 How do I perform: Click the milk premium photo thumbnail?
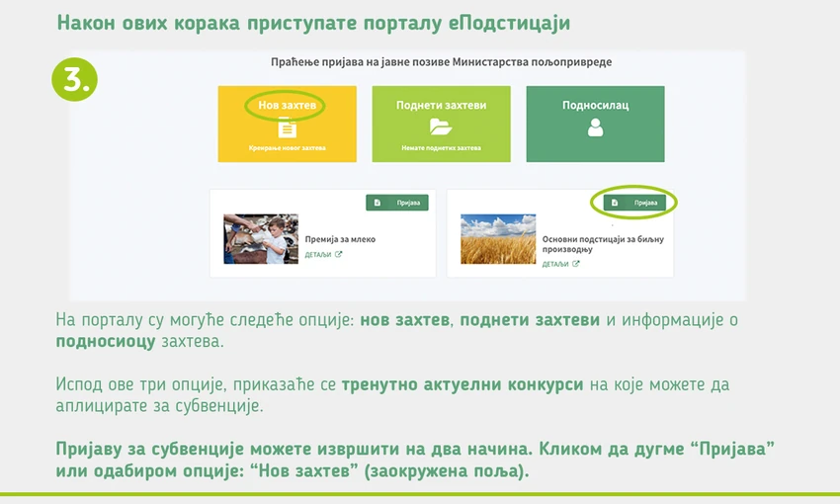(x=261, y=239)
